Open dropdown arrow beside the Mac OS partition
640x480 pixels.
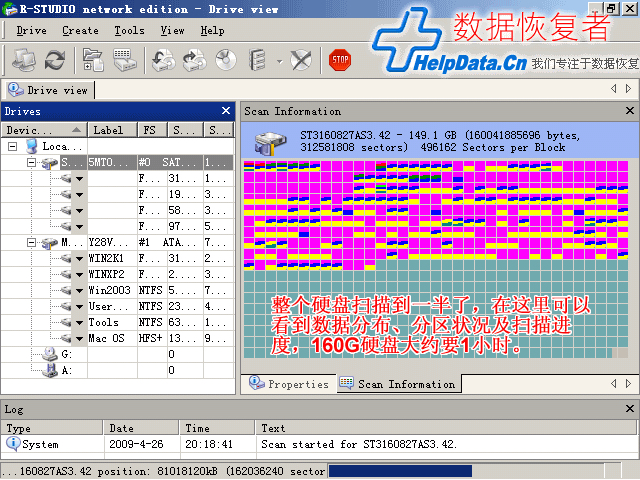point(79,339)
